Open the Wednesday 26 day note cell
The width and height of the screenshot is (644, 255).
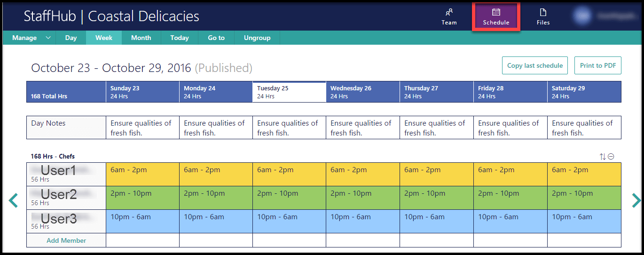(362, 127)
